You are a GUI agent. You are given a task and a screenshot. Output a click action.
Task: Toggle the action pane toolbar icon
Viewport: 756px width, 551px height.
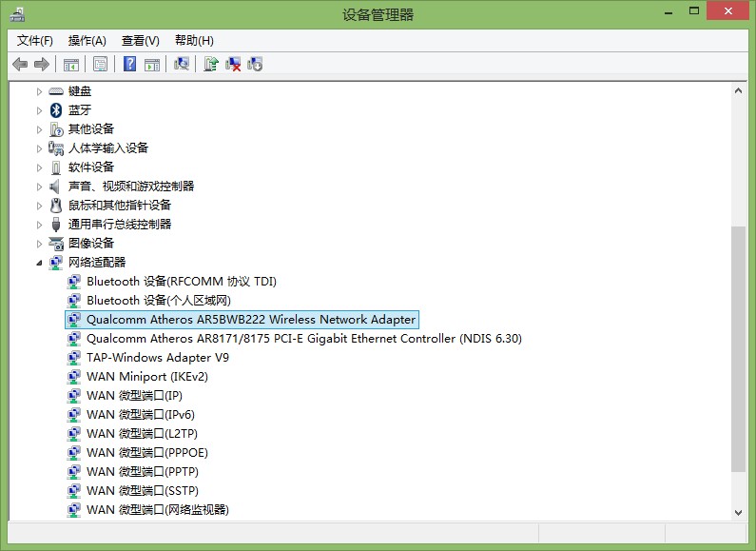tap(152, 64)
